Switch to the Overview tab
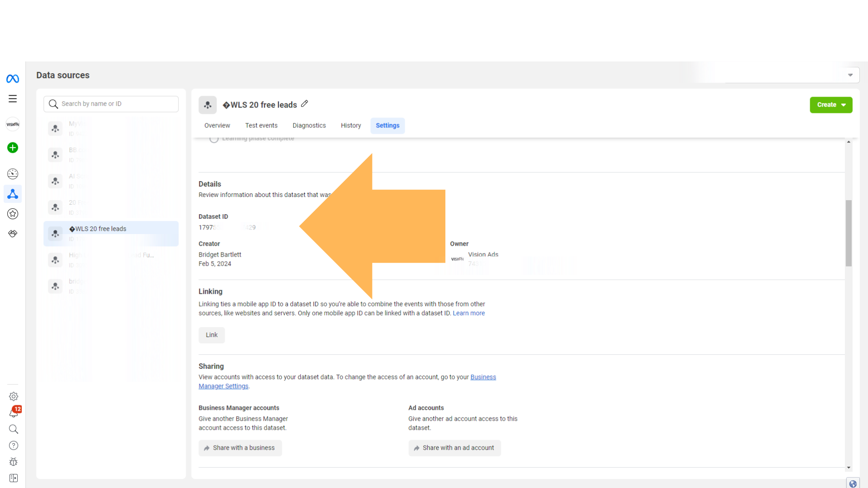 tap(217, 125)
